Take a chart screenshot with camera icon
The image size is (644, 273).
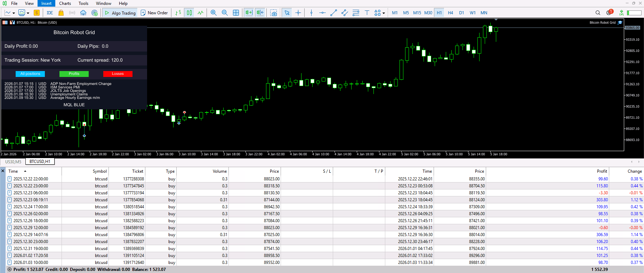[274, 13]
